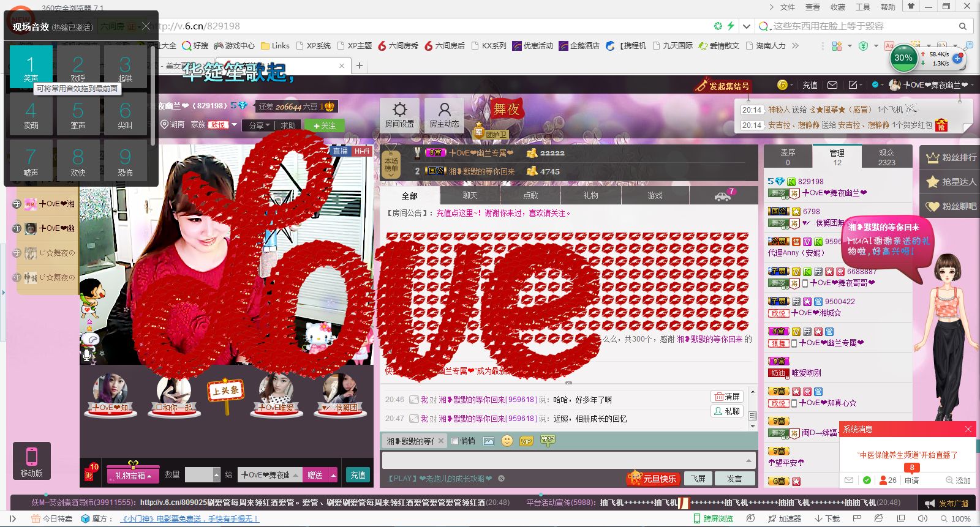
Task: Open browser sound speaker icon in status bar
Action: coord(923,518)
